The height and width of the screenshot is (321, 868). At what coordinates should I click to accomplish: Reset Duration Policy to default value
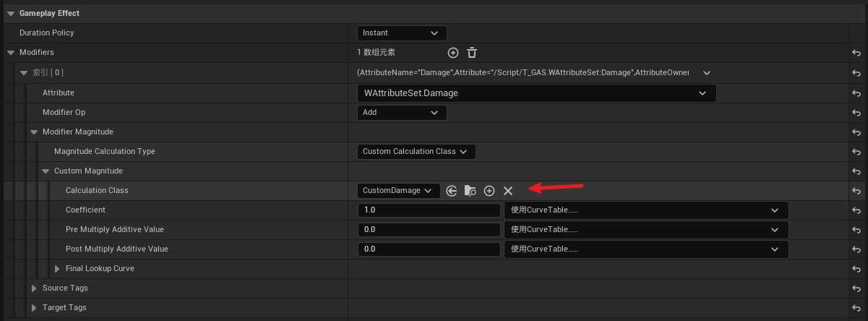tap(856, 33)
